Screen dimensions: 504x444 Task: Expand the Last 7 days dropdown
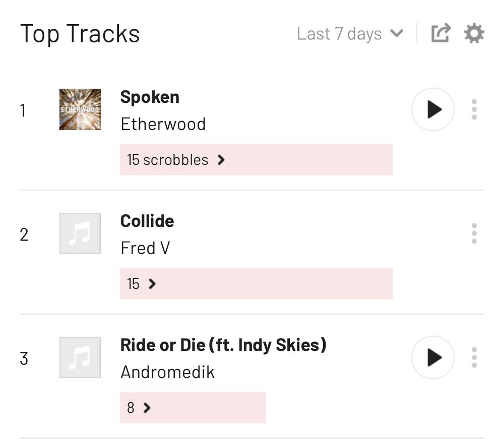[350, 33]
